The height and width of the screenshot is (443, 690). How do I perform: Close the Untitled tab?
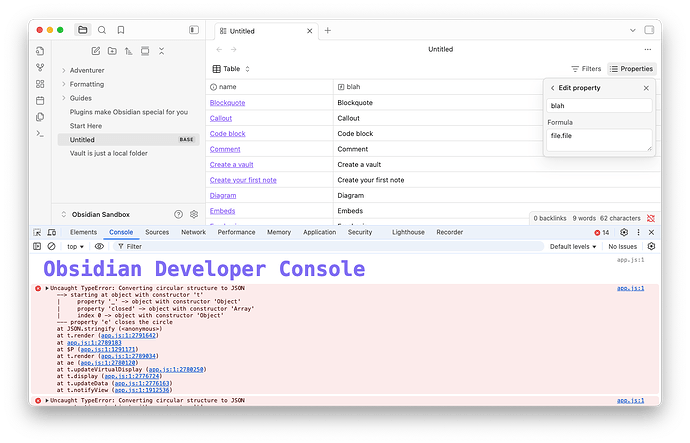pyautogui.click(x=309, y=31)
